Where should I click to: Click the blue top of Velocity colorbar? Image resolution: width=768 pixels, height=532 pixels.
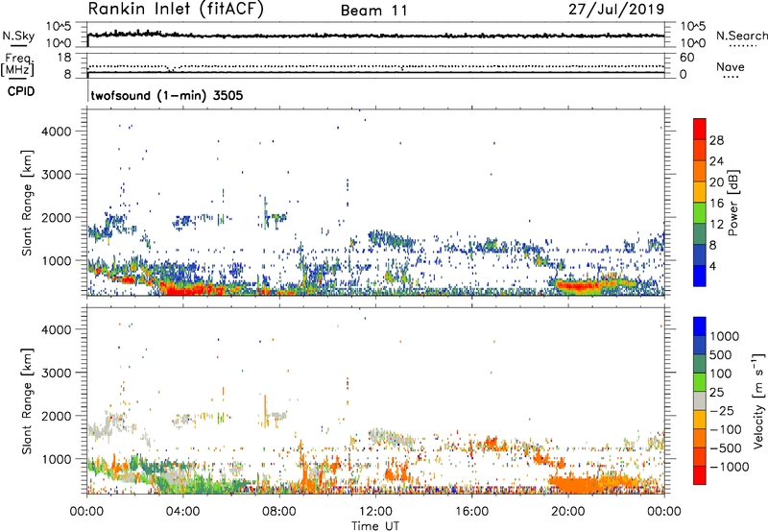pos(700,325)
